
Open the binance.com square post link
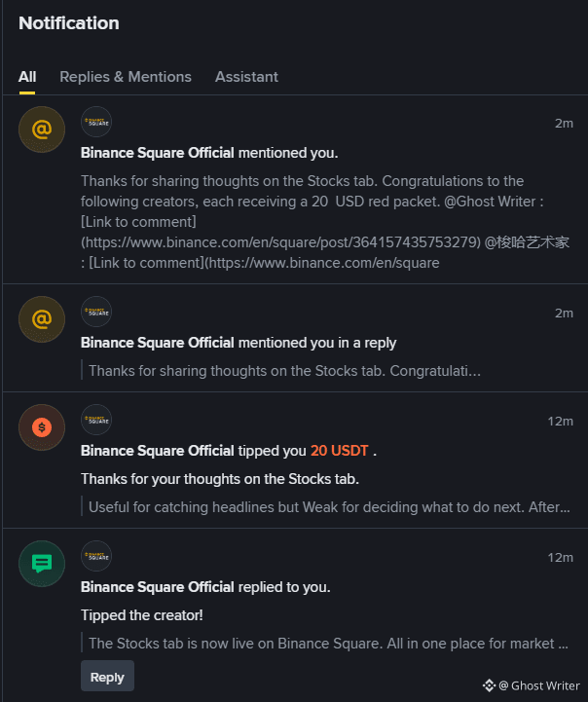pyautogui.click(x=280, y=242)
